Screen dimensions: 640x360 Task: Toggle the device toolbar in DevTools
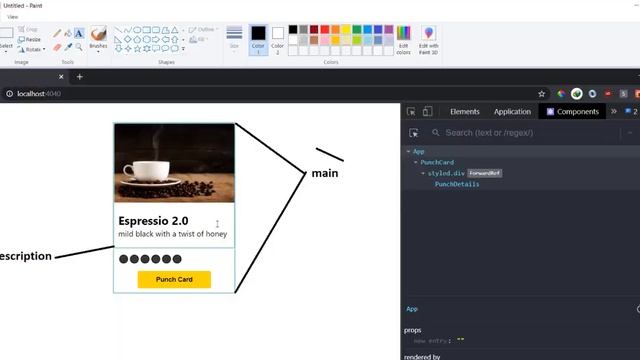[x=427, y=111]
